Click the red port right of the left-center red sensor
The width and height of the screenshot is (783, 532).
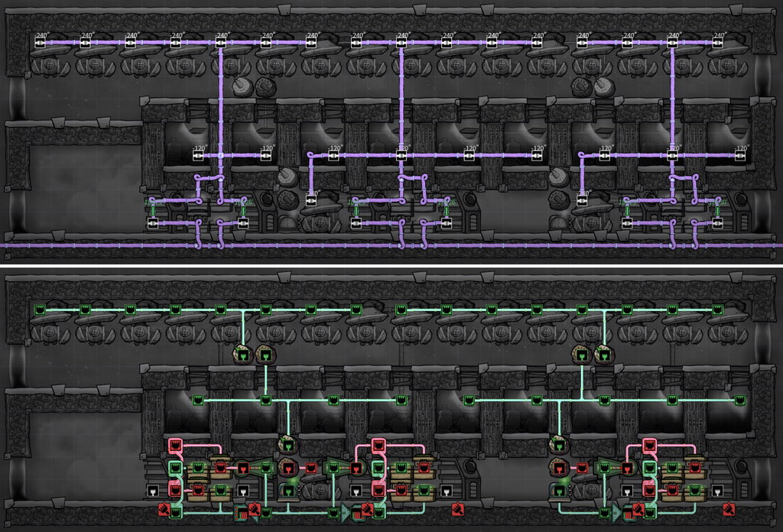[x=311, y=468]
